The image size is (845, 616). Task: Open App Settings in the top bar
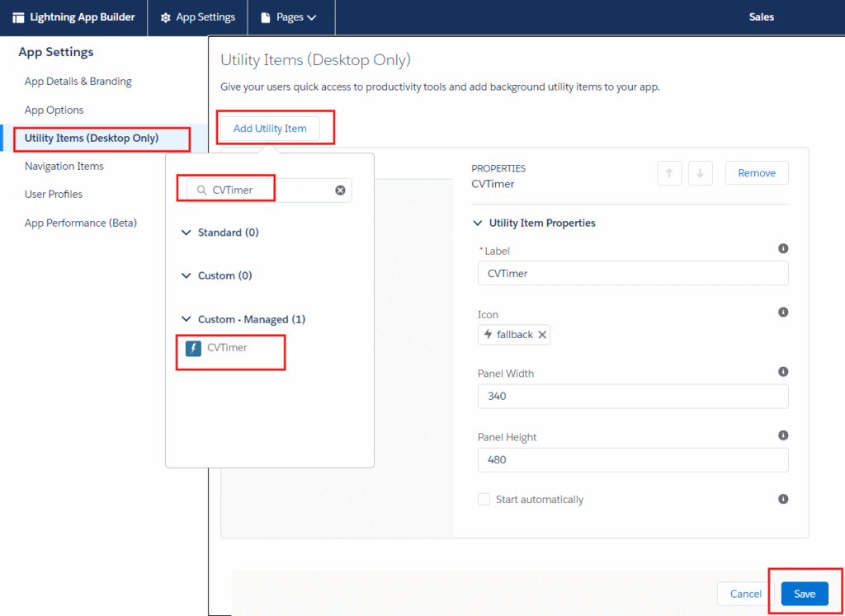pyautogui.click(x=198, y=17)
